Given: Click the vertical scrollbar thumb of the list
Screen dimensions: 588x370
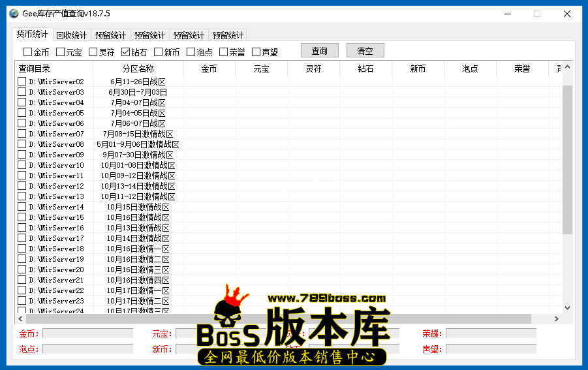Looking at the screenshot, I should coord(567,159).
